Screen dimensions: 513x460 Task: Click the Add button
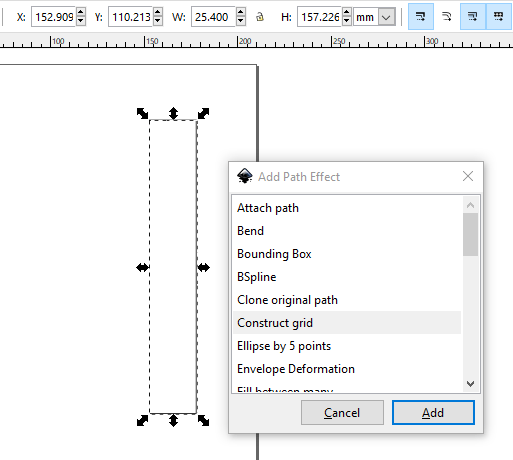433,413
